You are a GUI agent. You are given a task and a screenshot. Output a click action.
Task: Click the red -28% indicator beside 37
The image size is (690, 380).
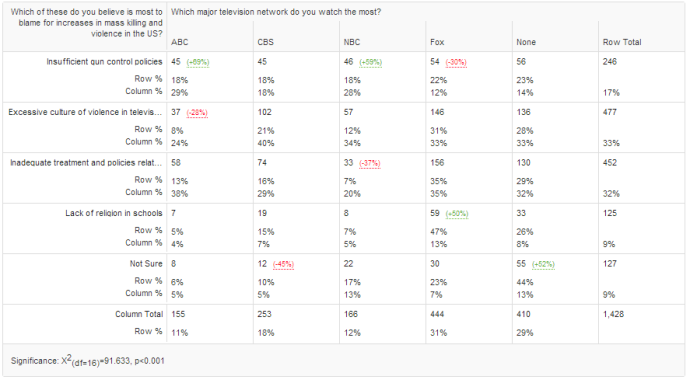(x=197, y=113)
